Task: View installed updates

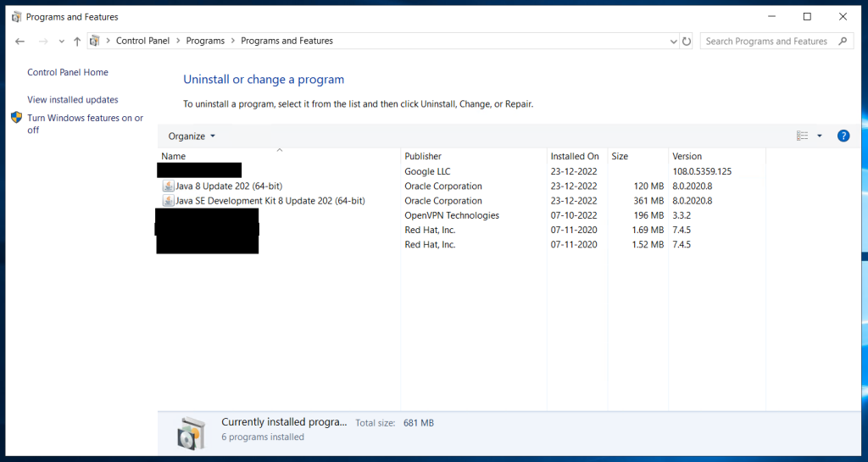Action: [73, 99]
